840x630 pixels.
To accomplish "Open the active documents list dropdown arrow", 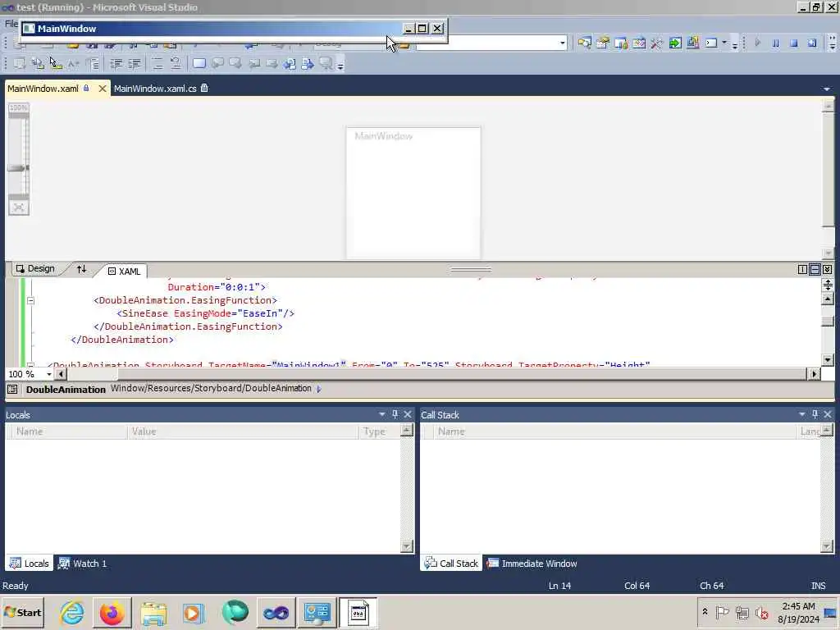I will [827, 89].
